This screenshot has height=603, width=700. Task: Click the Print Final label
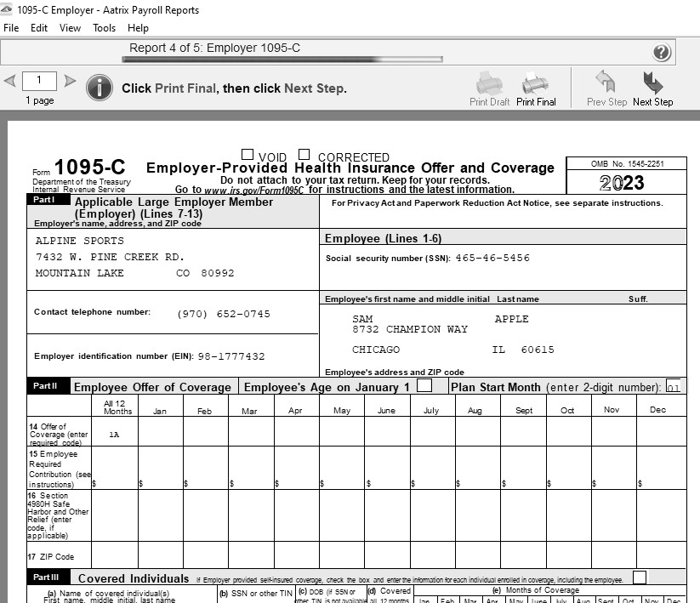(x=536, y=102)
